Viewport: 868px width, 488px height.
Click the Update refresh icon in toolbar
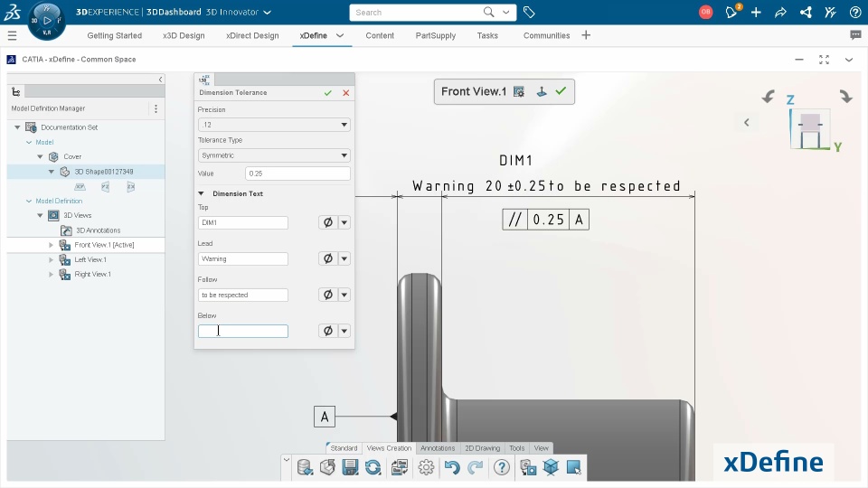click(x=373, y=467)
